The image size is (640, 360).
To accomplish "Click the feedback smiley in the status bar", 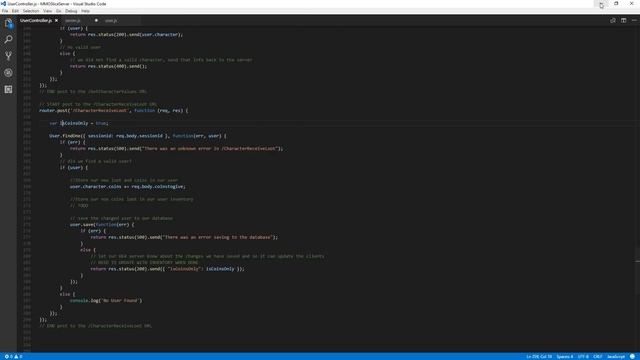I will click(632, 356).
